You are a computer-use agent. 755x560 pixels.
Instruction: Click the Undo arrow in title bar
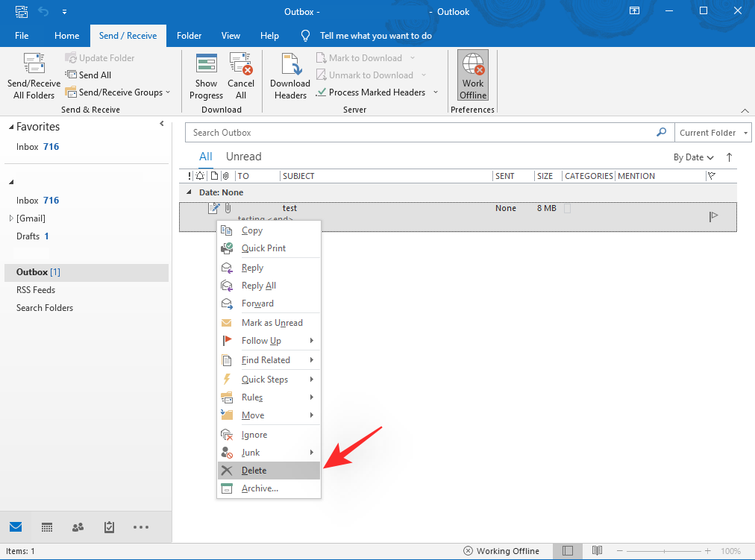[43, 11]
